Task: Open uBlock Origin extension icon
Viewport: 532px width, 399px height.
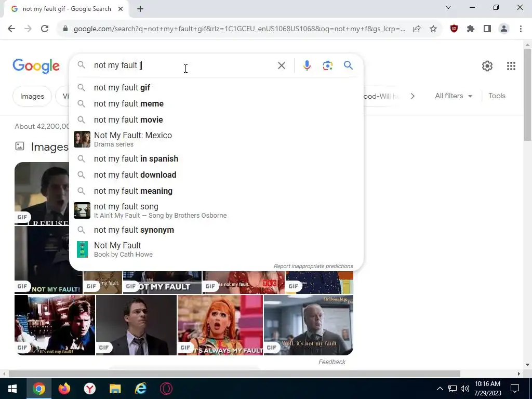Action: pos(454,29)
